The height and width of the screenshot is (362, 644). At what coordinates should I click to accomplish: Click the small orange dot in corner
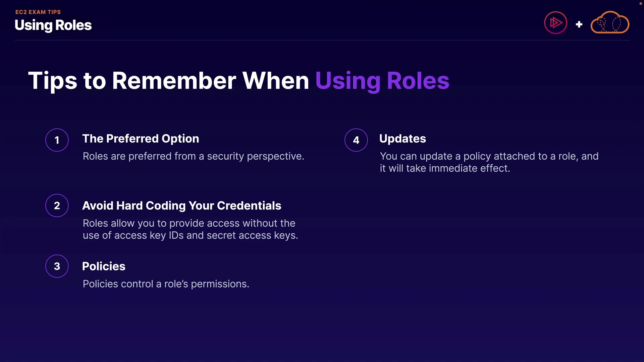[640, 3]
